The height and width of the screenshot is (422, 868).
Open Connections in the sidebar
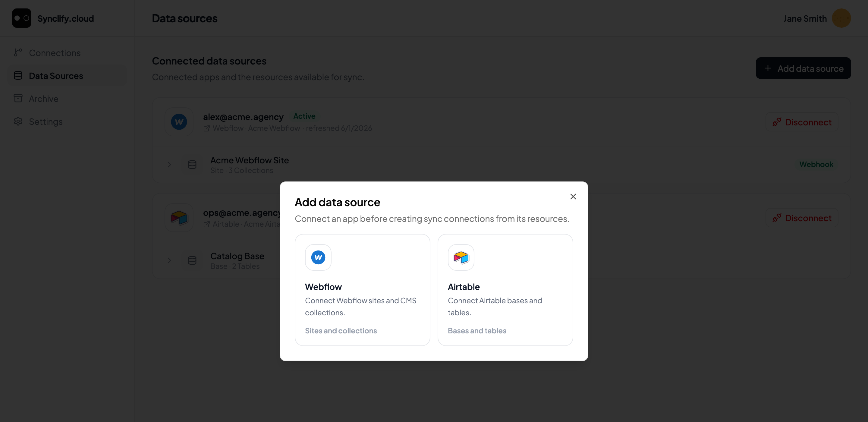pos(68,53)
